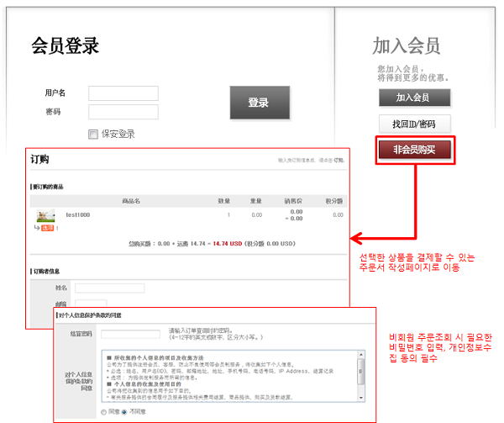The width and height of the screenshot is (504, 423).
Task: Select the 不同意 disagree radio button
Action: pos(124,412)
